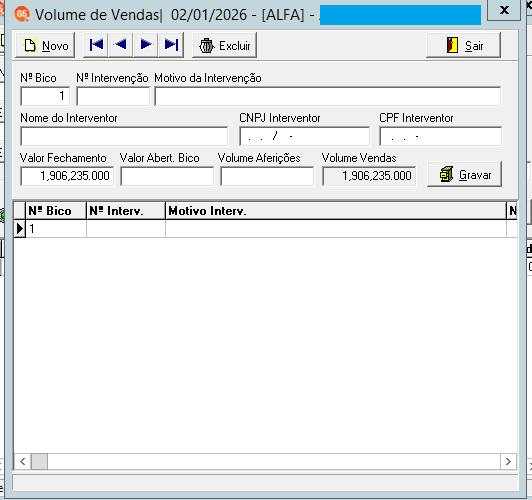Click the G5 application title icon
The width and height of the screenshot is (532, 500).
pos(22,14)
